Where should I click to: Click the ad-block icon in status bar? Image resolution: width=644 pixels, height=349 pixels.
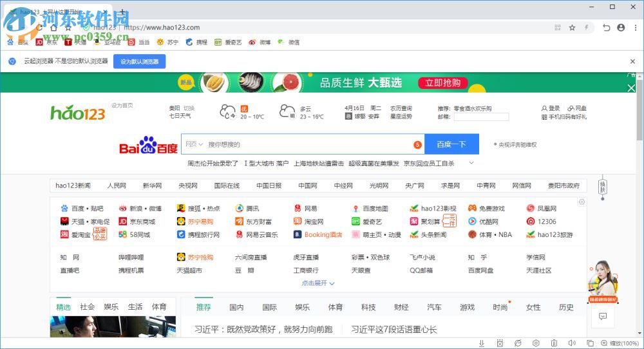click(500, 343)
